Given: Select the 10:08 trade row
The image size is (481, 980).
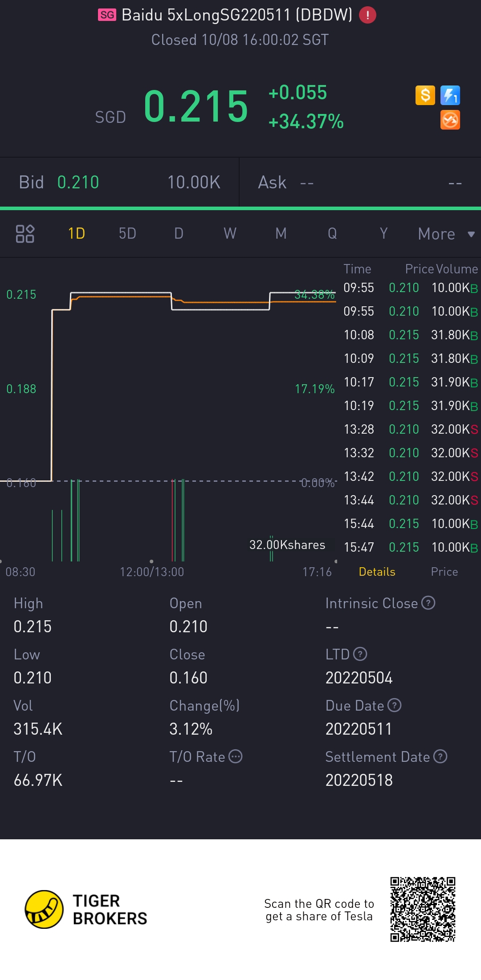Looking at the screenshot, I should (x=411, y=335).
